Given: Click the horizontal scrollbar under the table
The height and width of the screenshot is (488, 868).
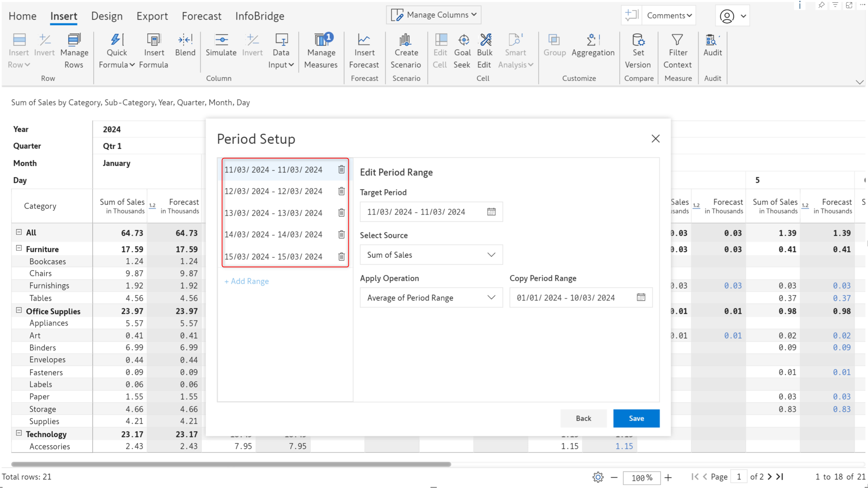Looking at the screenshot, I should click(231, 464).
